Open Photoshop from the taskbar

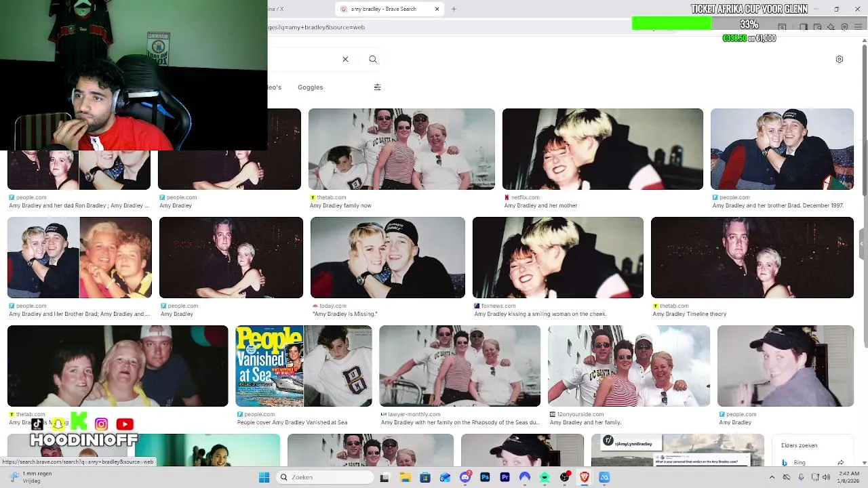pos(485,477)
